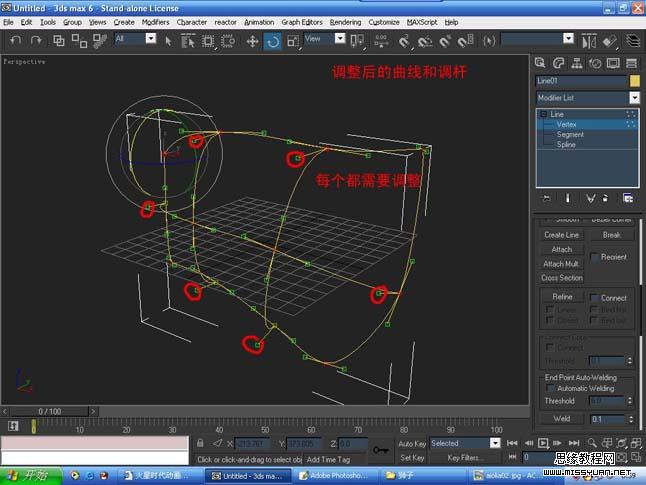Choose Rectangular Selection Region tool
Screen dimensions: 646x485
click(208, 41)
